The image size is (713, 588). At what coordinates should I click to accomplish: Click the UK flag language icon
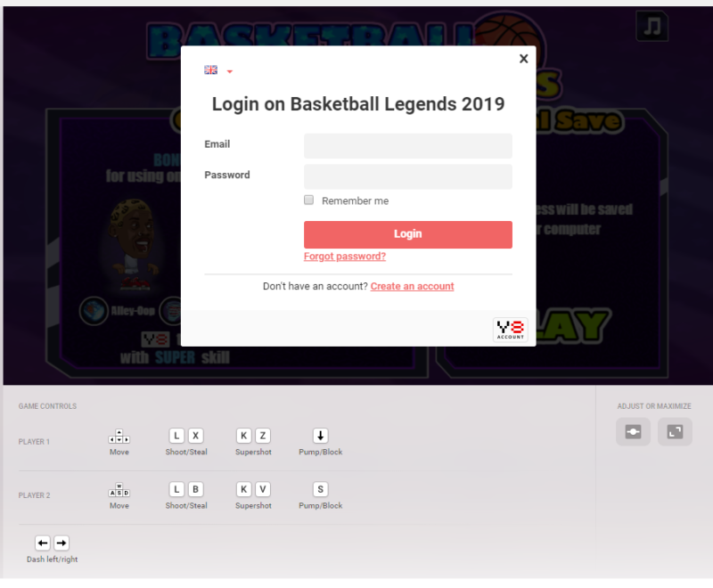coord(210,70)
